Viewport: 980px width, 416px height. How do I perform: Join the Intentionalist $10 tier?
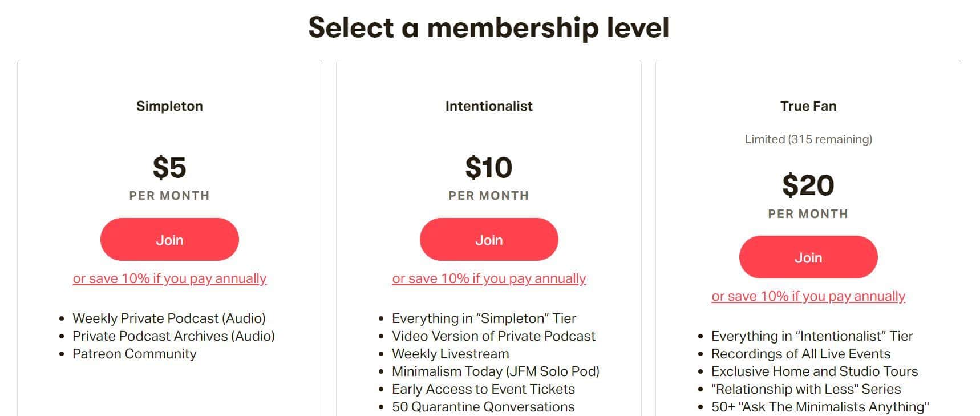(x=489, y=240)
